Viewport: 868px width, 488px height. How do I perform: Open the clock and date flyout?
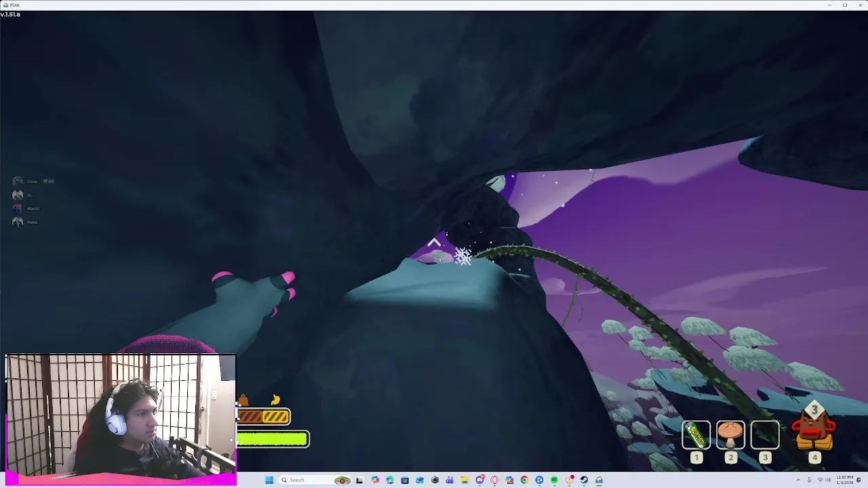[x=845, y=480]
